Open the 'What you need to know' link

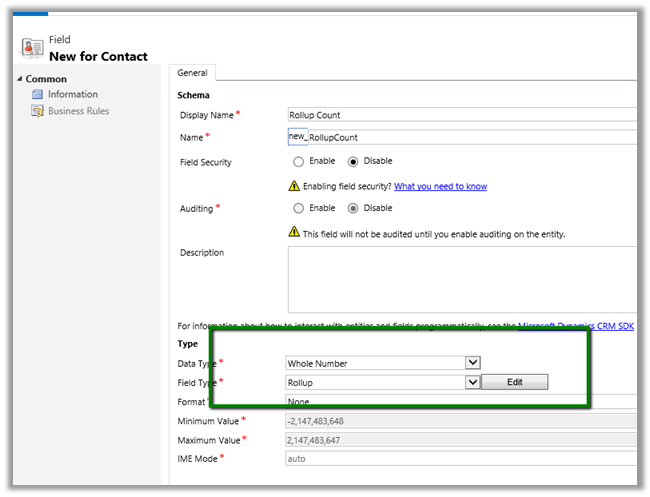click(x=440, y=186)
